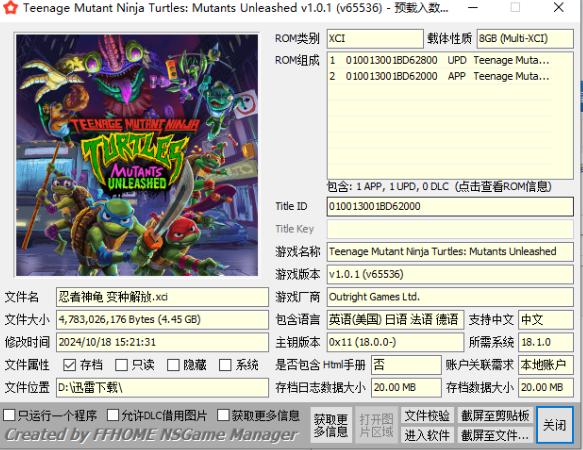This screenshot has height=450, width=583.
Task: Click the 修改时间 field 2024/10/18 15:21:31
Action: (162, 342)
